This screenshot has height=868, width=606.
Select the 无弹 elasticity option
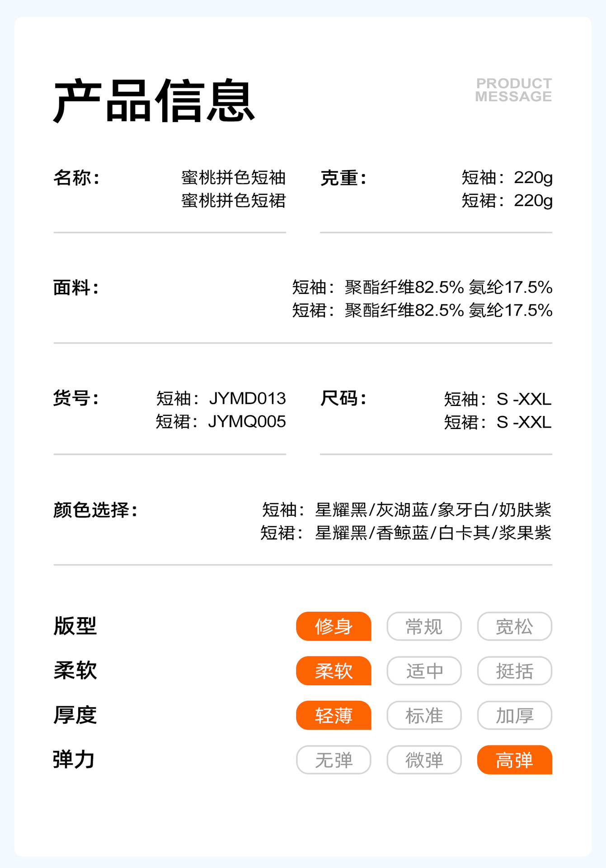click(x=334, y=759)
